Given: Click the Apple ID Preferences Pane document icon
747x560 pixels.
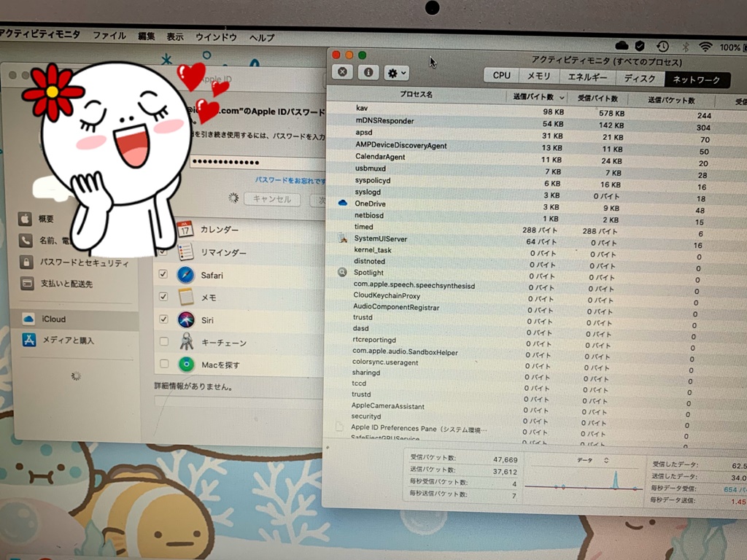Looking at the screenshot, I should point(339,427).
